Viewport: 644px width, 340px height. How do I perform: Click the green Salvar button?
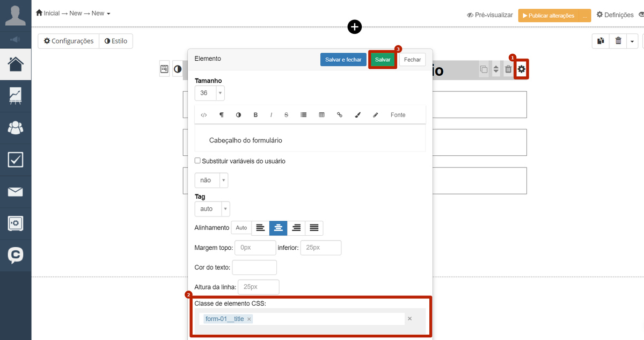pos(383,60)
